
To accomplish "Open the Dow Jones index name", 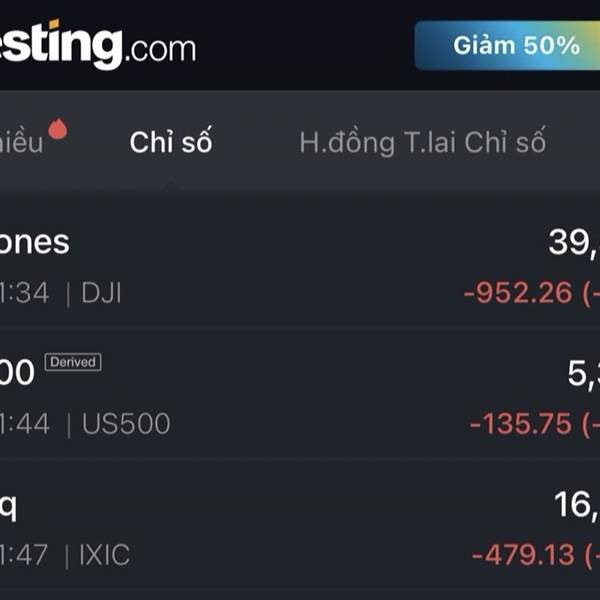I will click(35, 242).
